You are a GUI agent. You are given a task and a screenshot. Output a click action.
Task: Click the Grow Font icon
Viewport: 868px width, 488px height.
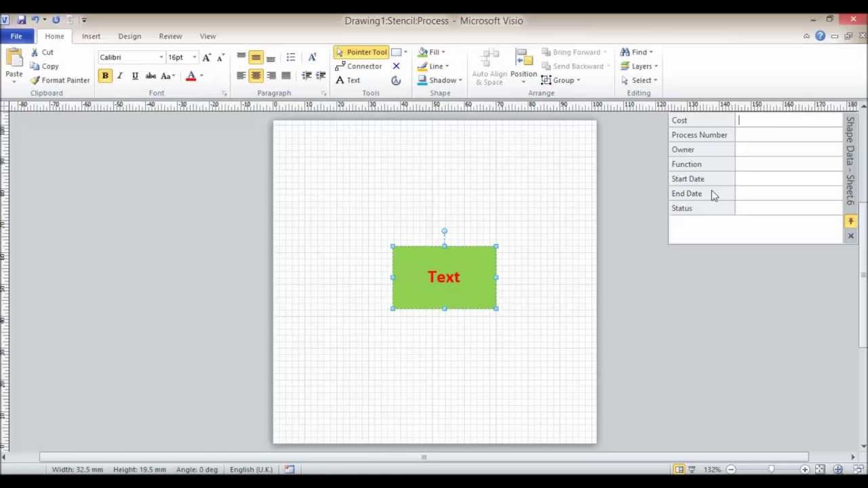(207, 57)
